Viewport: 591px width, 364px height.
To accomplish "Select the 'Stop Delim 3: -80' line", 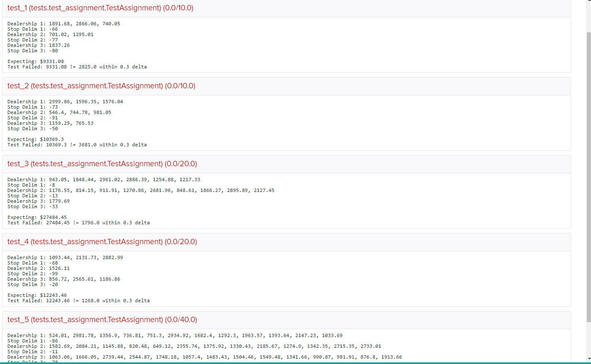I will coord(33,51).
